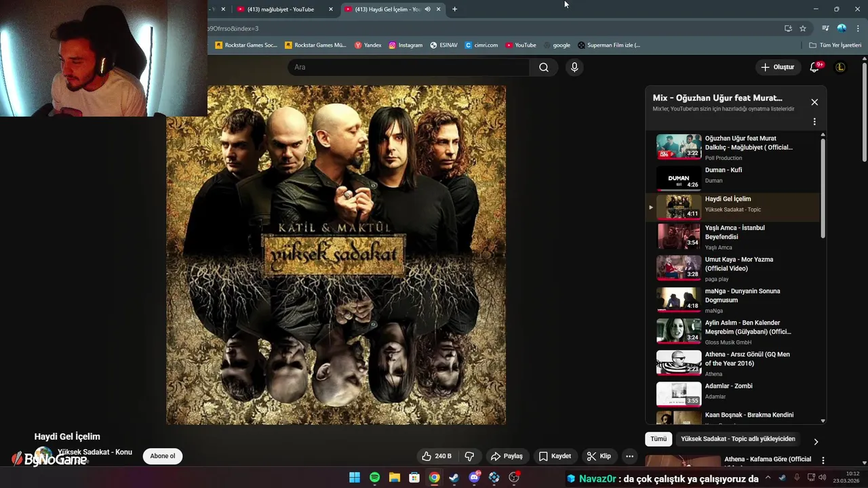Image resolution: width=868 pixels, height=488 pixels.
Task: Select Yüksek Sadakat - Topic adlı yükleyiciden chip
Action: click(x=738, y=439)
